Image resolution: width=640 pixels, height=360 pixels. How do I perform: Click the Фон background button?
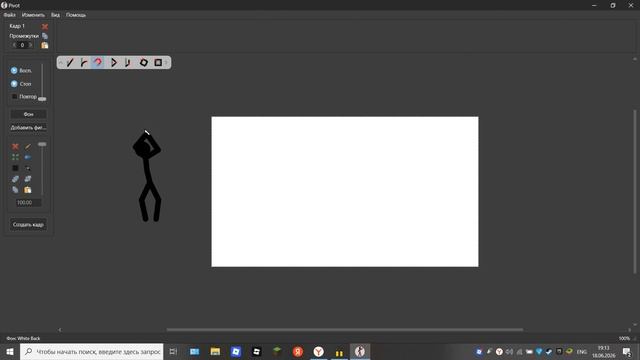click(x=28, y=114)
